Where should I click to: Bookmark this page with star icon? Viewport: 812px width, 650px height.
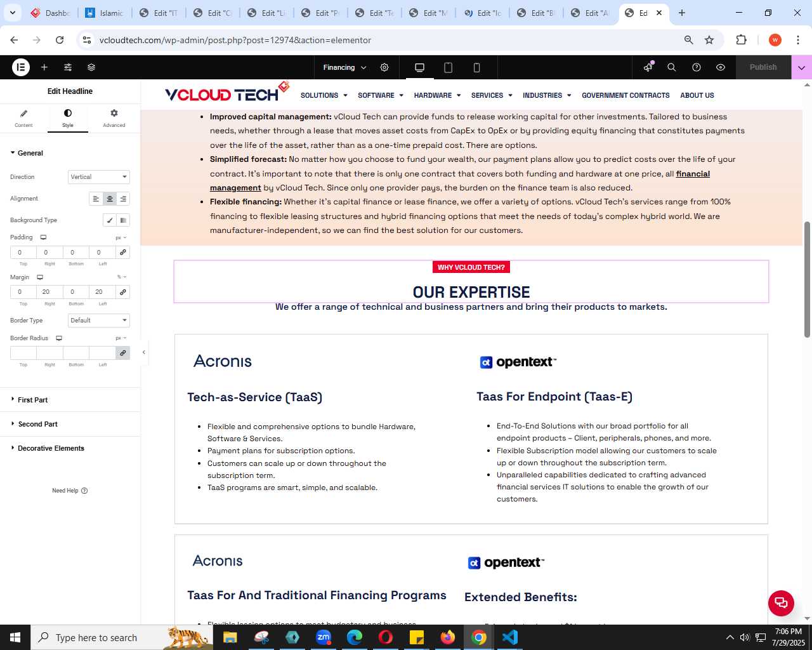click(709, 40)
